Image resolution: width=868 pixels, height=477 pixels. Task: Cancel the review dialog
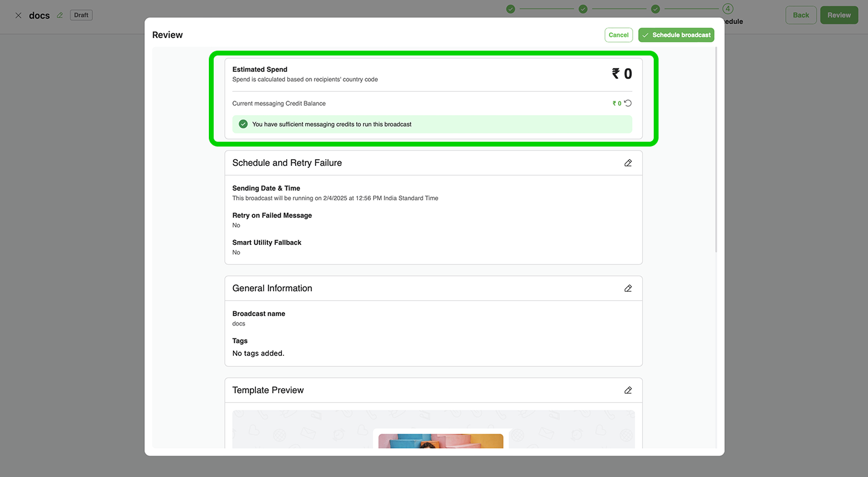coord(618,35)
